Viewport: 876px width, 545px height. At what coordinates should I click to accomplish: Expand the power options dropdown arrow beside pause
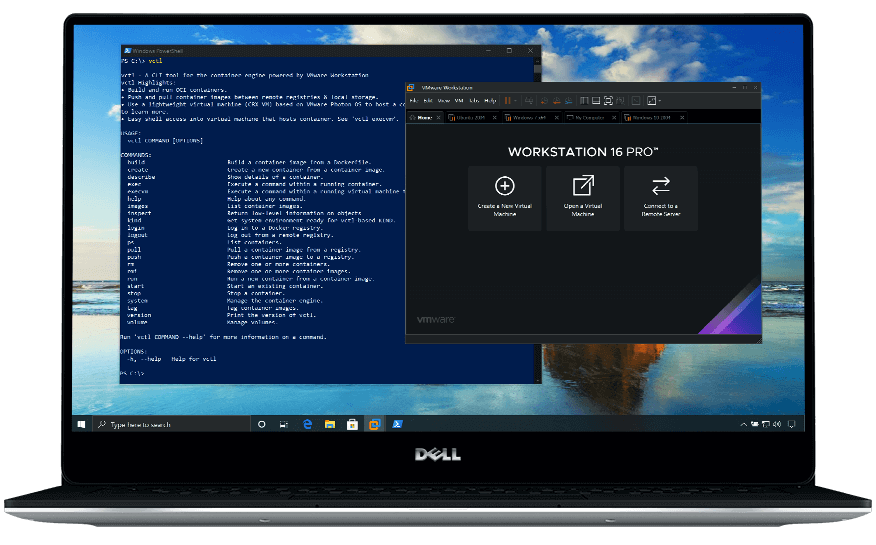click(x=515, y=101)
